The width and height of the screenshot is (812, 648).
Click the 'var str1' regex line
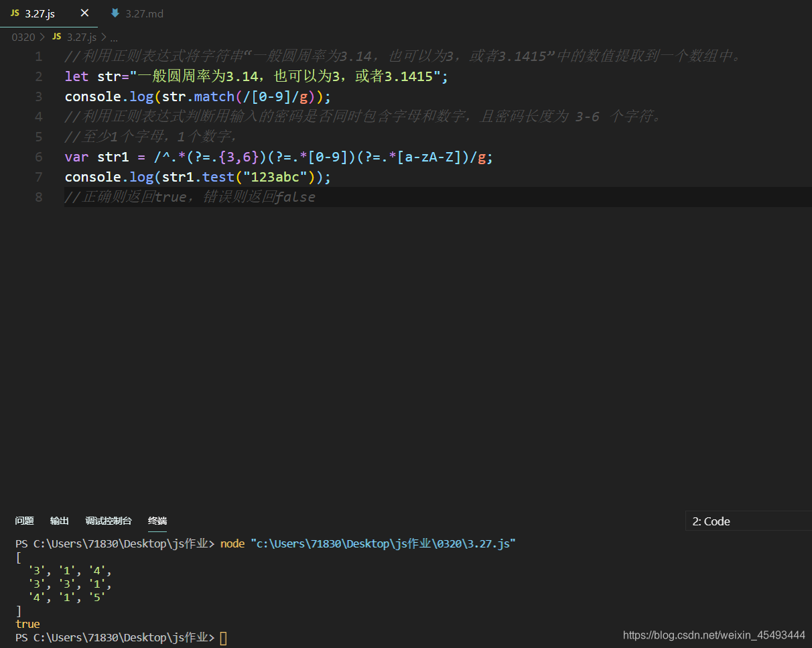tap(279, 157)
